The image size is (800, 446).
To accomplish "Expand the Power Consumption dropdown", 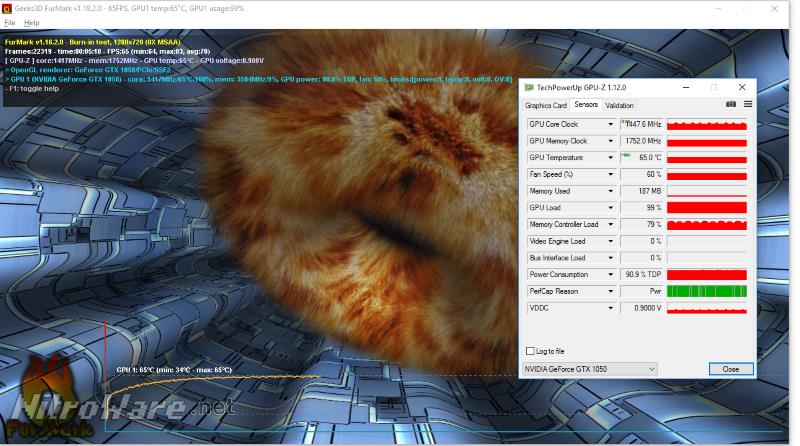I will point(610,275).
